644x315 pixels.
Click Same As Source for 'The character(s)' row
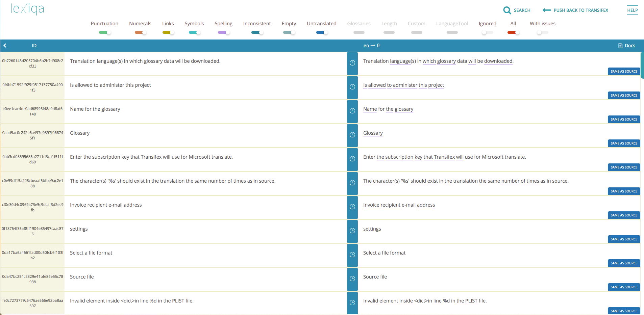(624, 191)
